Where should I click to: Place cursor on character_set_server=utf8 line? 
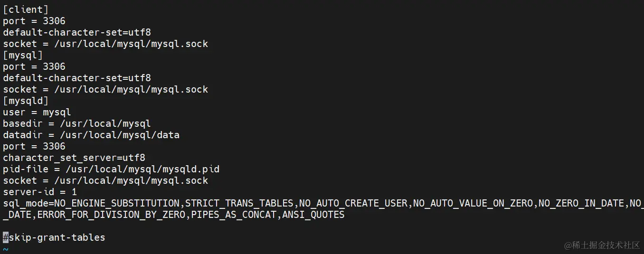(x=74, y=158)
